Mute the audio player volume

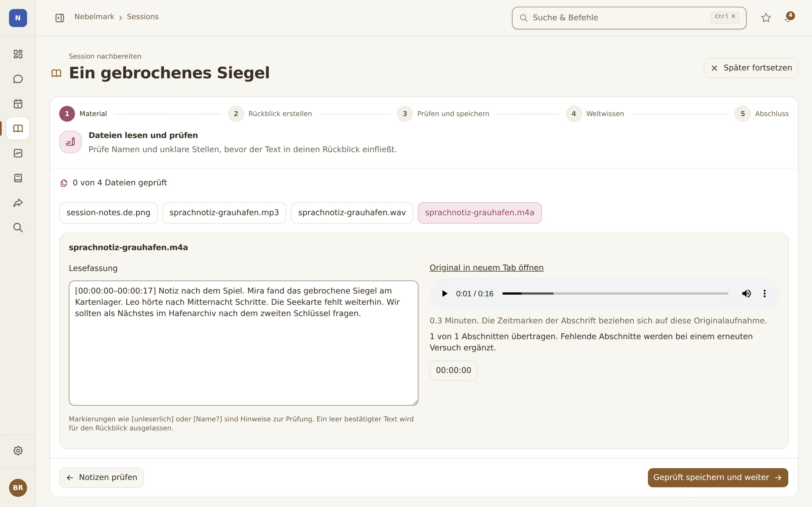tap(746, 294)
